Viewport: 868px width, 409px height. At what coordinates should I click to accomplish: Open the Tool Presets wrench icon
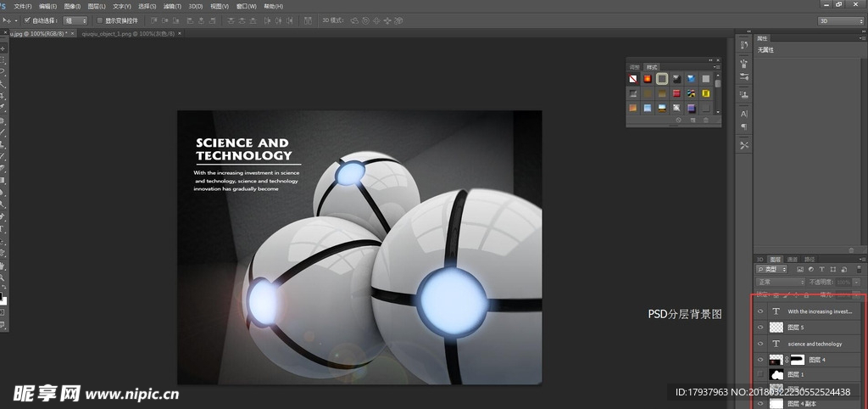coord(743,145)
